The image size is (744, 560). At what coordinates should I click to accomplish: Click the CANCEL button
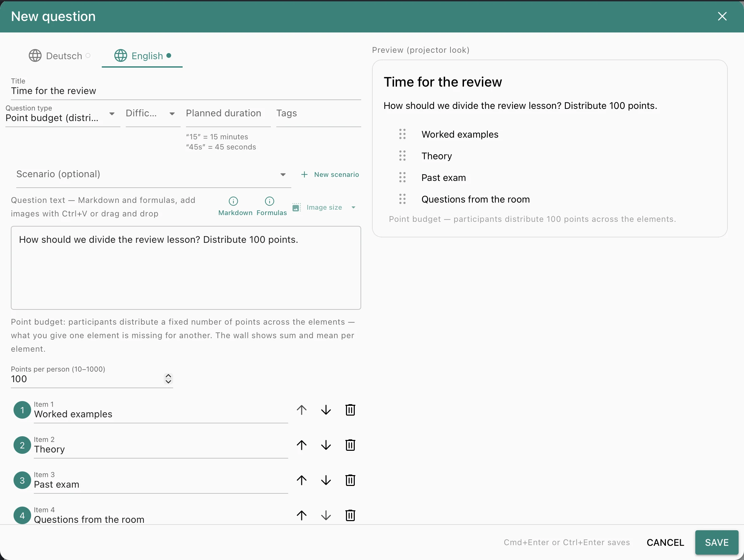click(665, 542)
